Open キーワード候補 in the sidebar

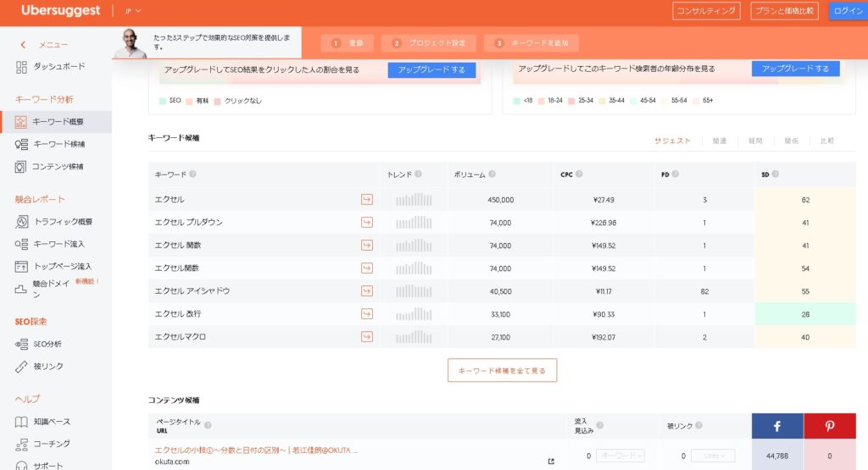pos(58,144)
